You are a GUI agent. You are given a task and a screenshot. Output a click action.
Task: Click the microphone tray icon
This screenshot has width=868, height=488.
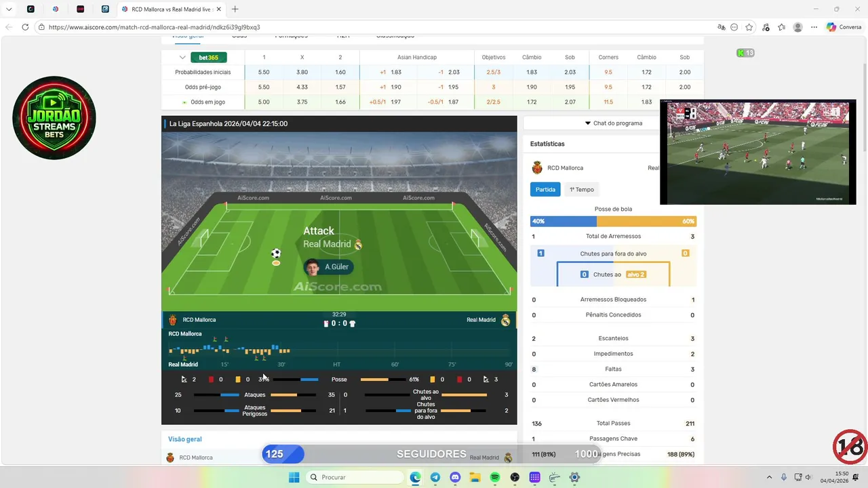pyautogui.click(x=784, y=477)
